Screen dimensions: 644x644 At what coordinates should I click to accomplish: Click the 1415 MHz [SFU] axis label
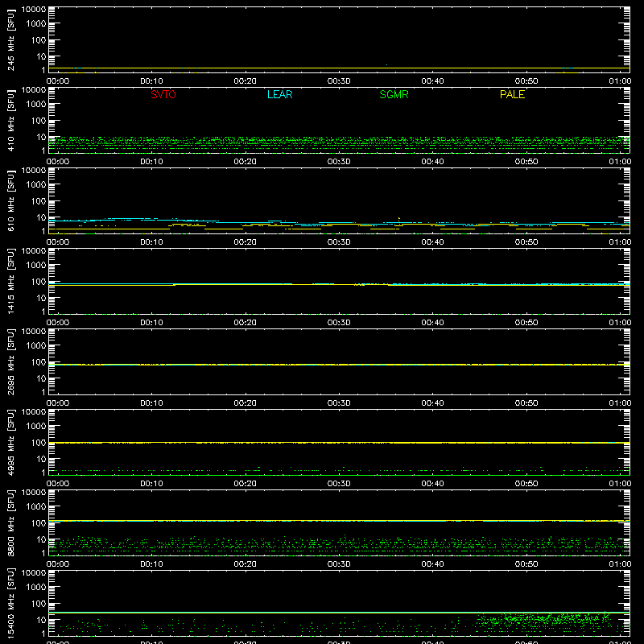[10, 281]
